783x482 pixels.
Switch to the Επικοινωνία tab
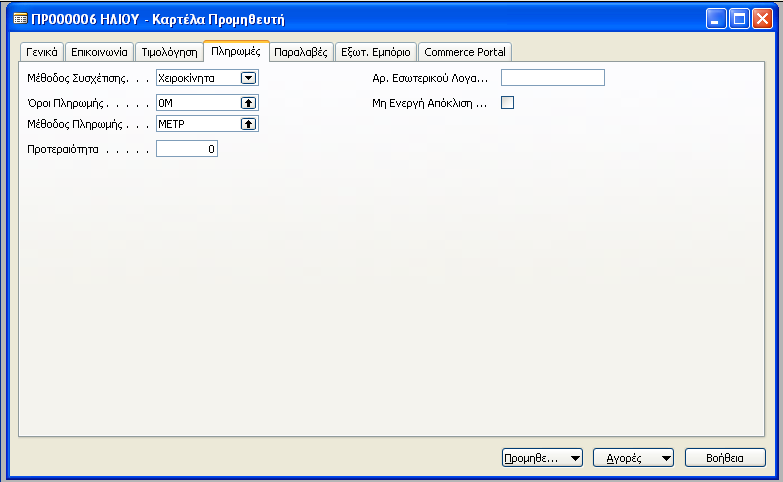click(99, 52)
